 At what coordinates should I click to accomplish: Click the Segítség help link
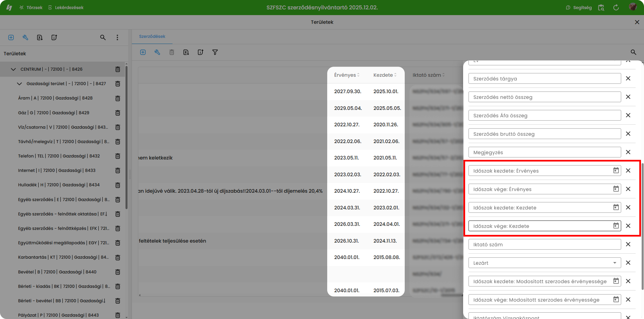click(579, 7)
